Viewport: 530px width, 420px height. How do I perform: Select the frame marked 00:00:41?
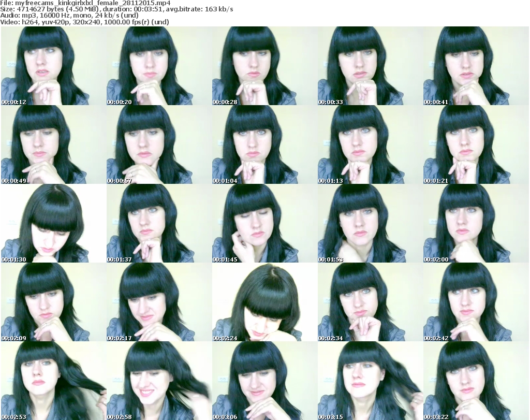tap(476, 66)
